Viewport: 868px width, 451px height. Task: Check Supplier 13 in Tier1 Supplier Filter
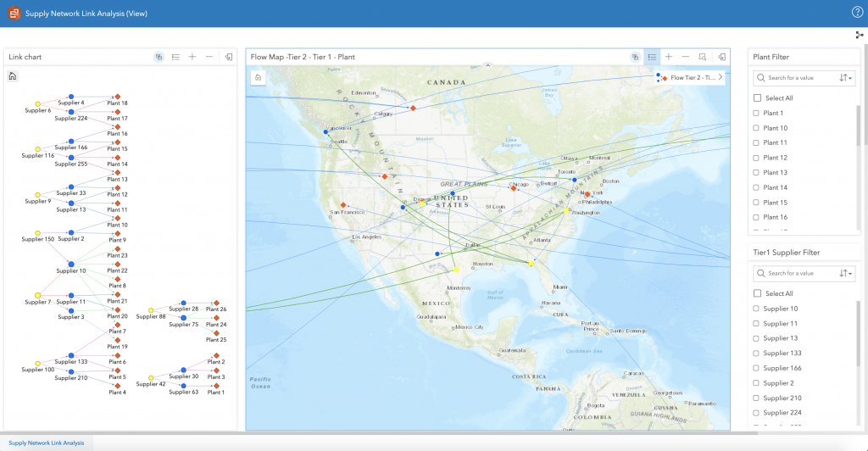pos(756,338)
